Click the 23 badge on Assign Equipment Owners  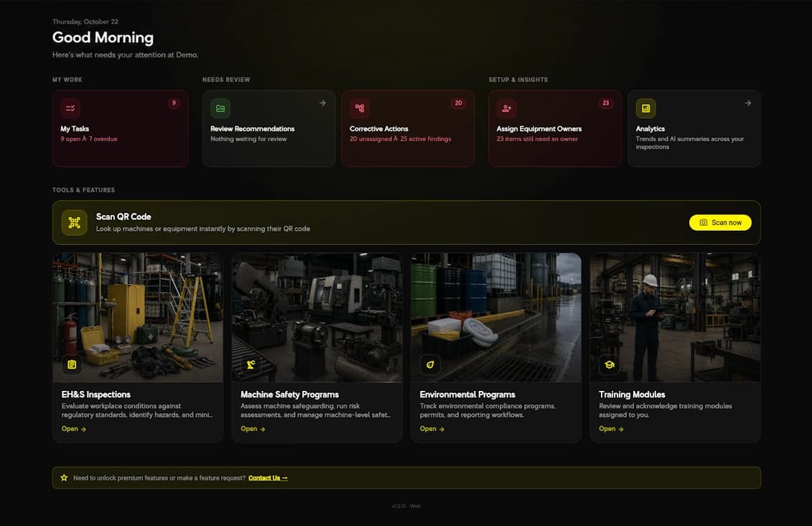(x=606, y=103)
